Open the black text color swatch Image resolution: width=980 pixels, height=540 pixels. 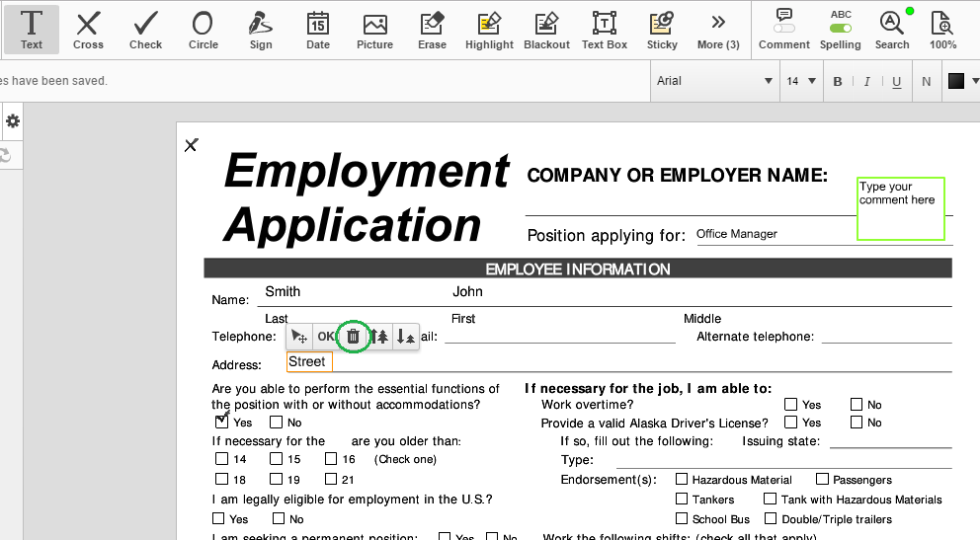956,81
